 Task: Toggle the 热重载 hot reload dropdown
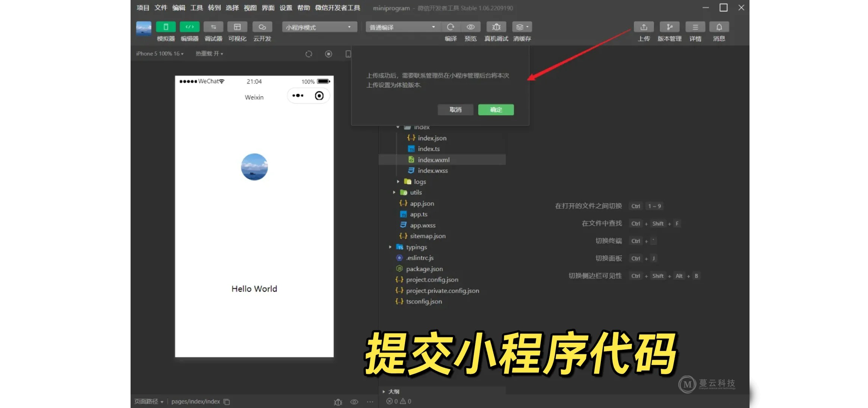point(209,54)
